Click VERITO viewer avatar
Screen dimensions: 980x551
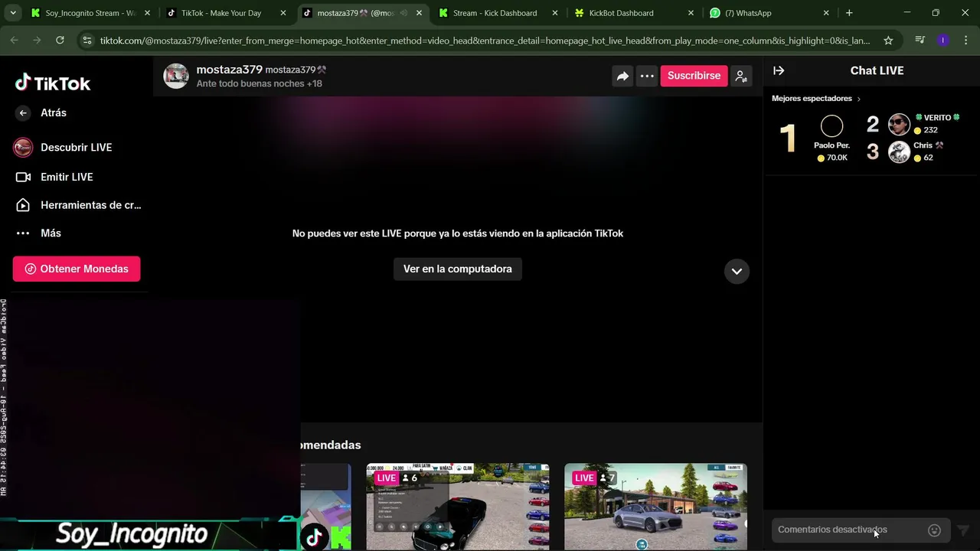899,124
